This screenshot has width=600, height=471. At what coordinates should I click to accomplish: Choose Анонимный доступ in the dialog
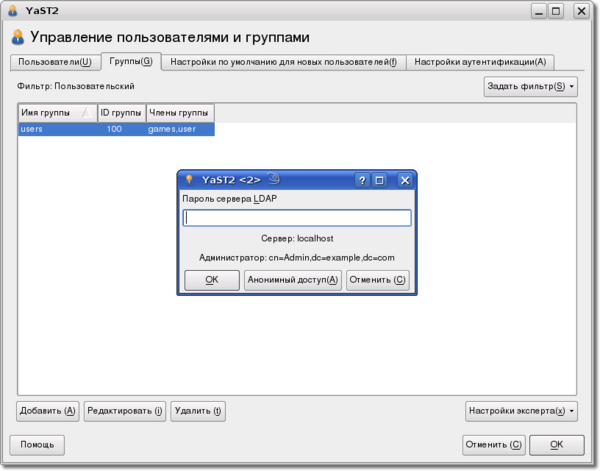[x=293, y=280]
